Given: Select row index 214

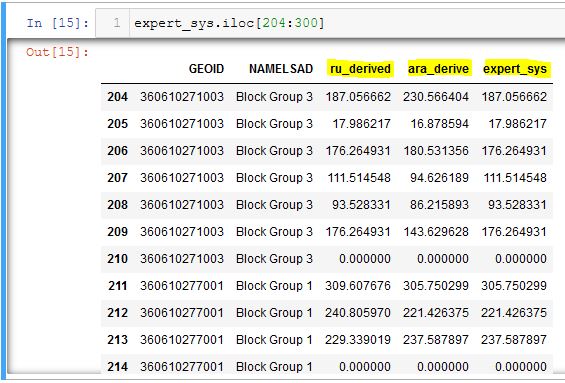Looking at the screenshot, I should point(117,367).
